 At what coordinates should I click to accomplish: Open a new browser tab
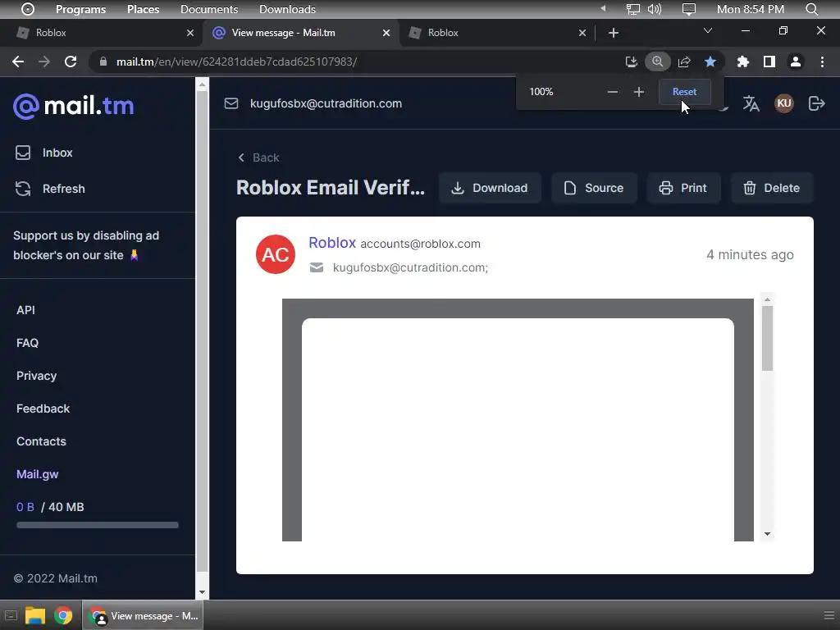point(614,33)
